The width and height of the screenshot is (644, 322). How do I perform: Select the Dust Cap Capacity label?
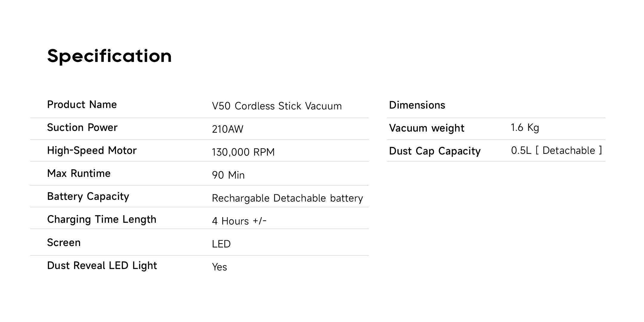[x=435, y=151]
